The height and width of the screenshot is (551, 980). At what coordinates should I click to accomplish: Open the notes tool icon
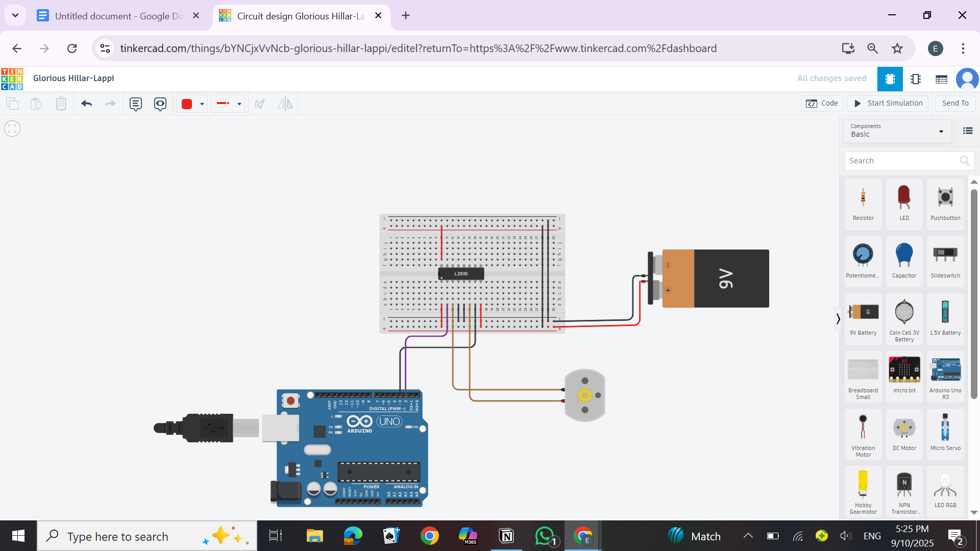(135, 104)
